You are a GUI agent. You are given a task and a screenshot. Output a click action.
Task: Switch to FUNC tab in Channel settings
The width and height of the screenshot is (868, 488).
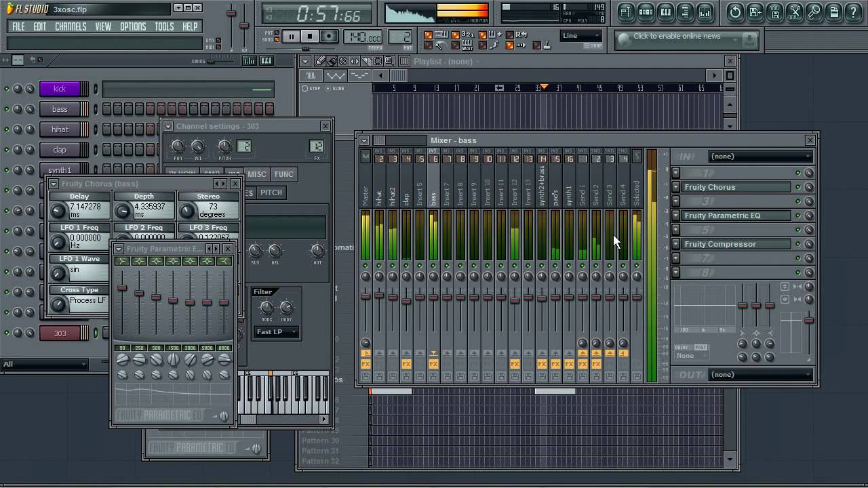pyautogui.click(x=283, y=174)
